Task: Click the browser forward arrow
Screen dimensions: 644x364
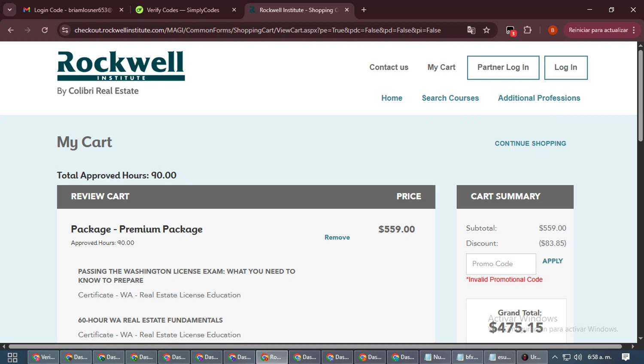Action: click(x=27, y=30)
